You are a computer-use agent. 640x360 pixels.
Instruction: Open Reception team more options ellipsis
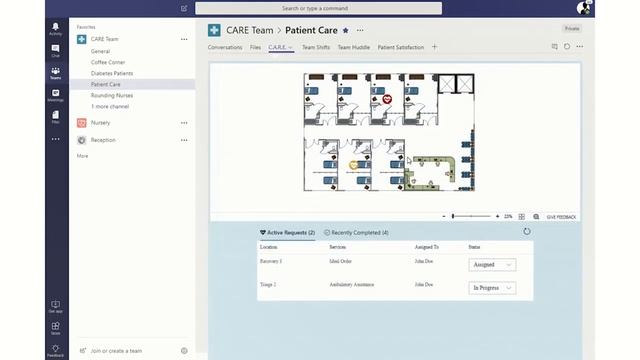[x=184, y=140]
